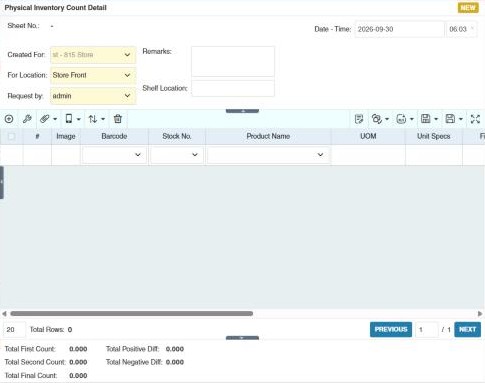Click the Total First Count value
The image size is (485, 383).
point(78,349)
